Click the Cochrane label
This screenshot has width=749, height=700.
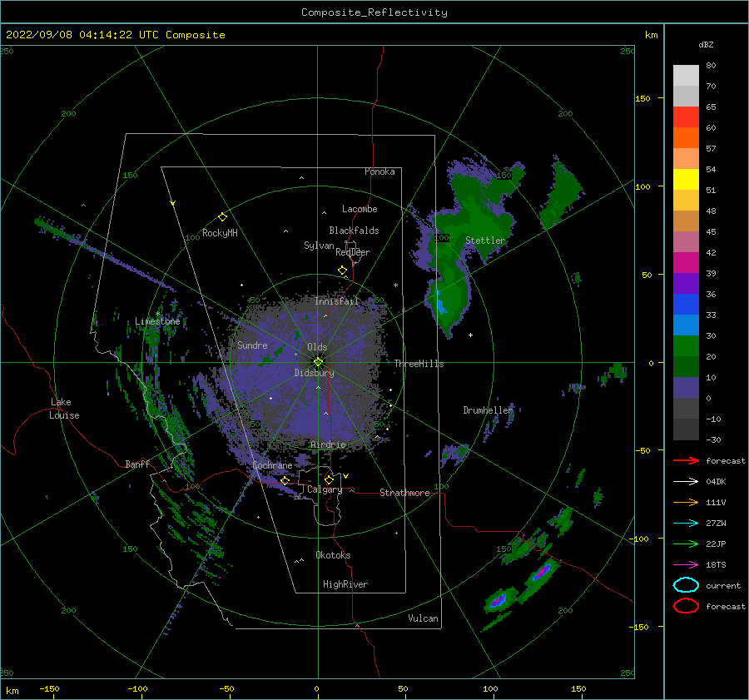tap(272, 465)
